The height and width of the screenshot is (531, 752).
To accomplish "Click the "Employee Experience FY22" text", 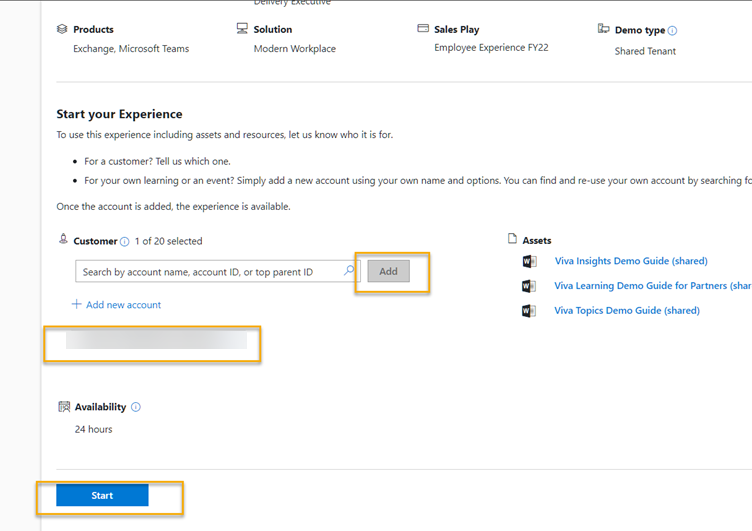I will pyautogui.click(x=491, y=47).
